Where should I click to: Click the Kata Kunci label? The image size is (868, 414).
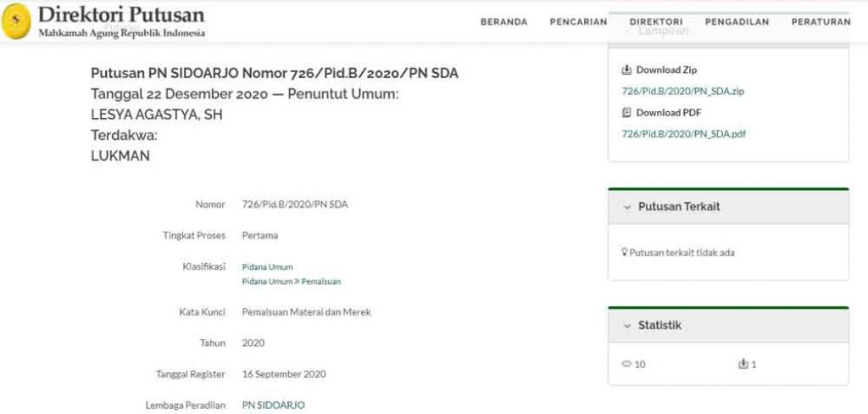tap(202, 312)
